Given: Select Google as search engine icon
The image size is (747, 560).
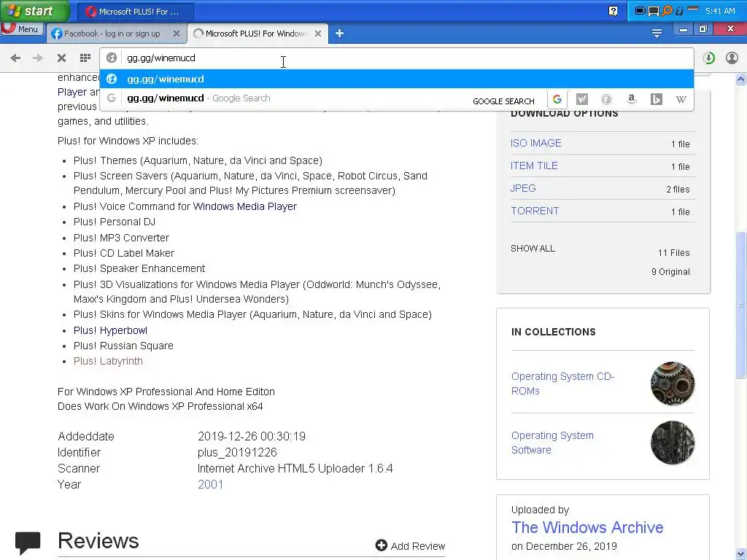Looking at the screenshot, I should tap(557, 99).
